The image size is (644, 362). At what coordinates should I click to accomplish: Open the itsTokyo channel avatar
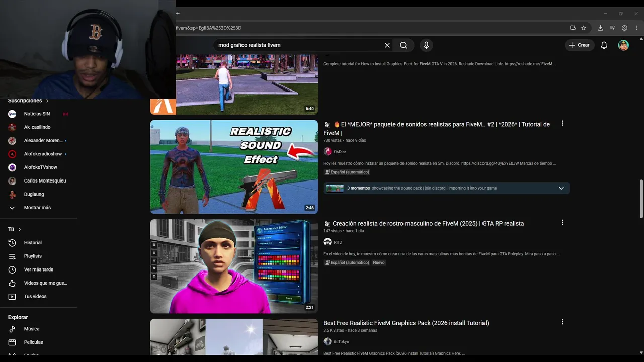click(x=328, y=342)
